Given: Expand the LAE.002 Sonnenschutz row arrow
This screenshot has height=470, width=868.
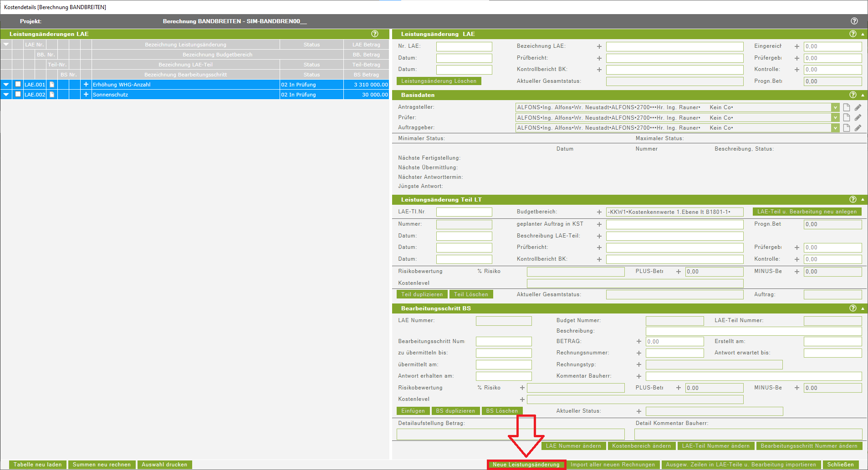Looking at the screenshot, I should [x=6, y=95].
